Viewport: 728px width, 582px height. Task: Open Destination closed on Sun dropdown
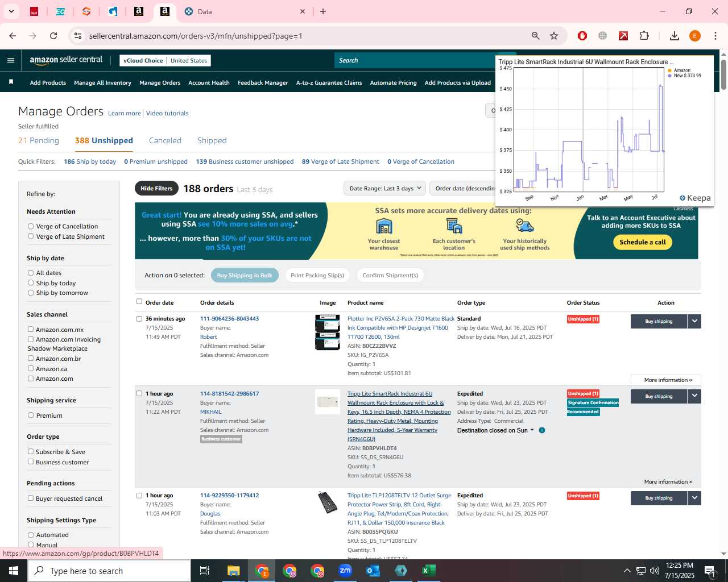coord(495,430)
